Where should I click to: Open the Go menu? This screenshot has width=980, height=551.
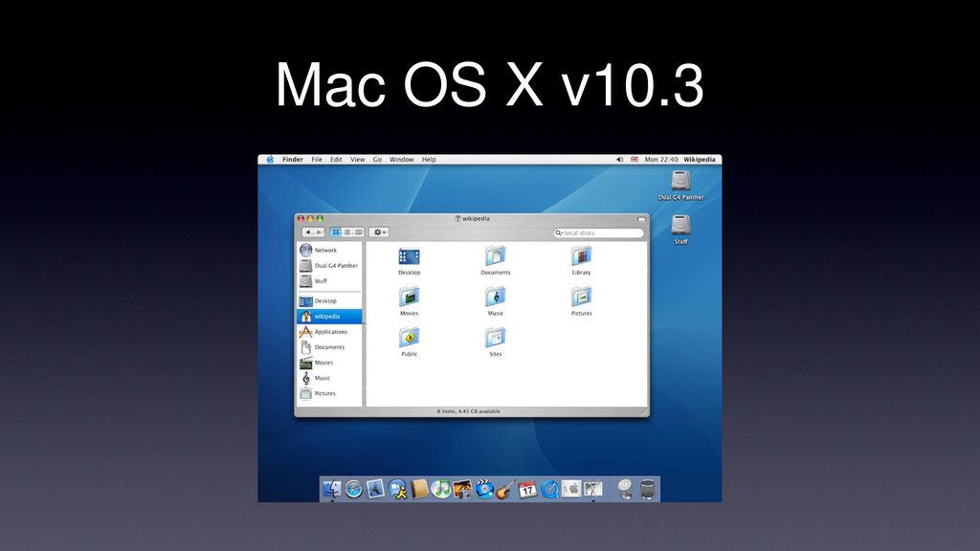point(377,160)
